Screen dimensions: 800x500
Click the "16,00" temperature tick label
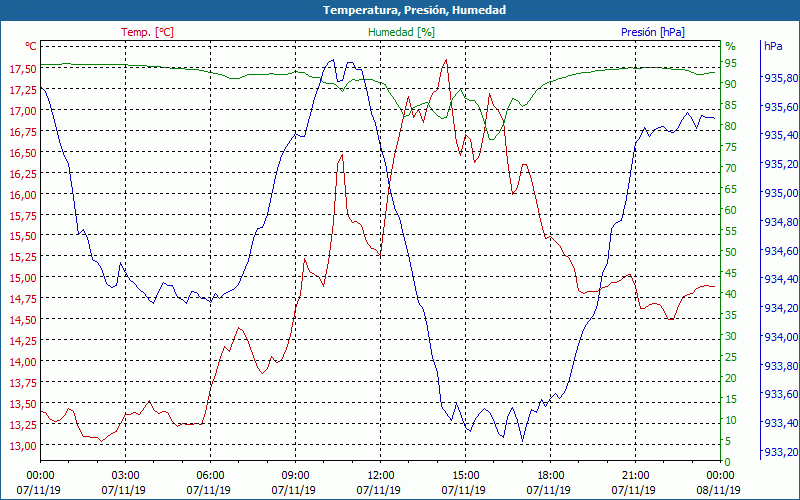click(23, 194)
